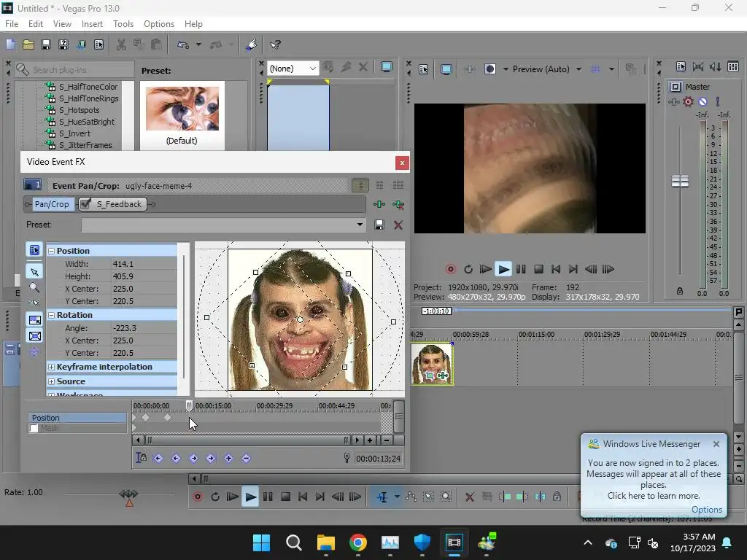The height and width of the screenshot is (560, 747).
Task: Adjust the Rate scrub control slider
Action: 128,496
